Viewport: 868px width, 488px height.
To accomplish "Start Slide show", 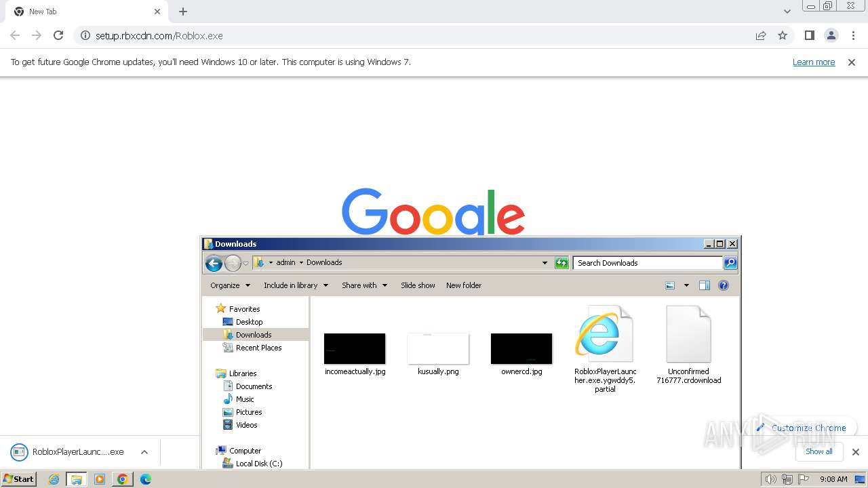I will 418,285.
